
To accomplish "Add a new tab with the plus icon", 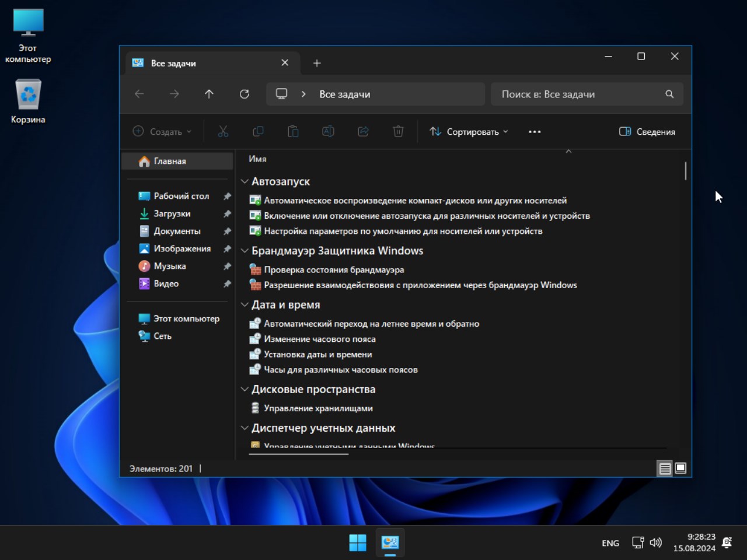I will (x=317, y=63).
